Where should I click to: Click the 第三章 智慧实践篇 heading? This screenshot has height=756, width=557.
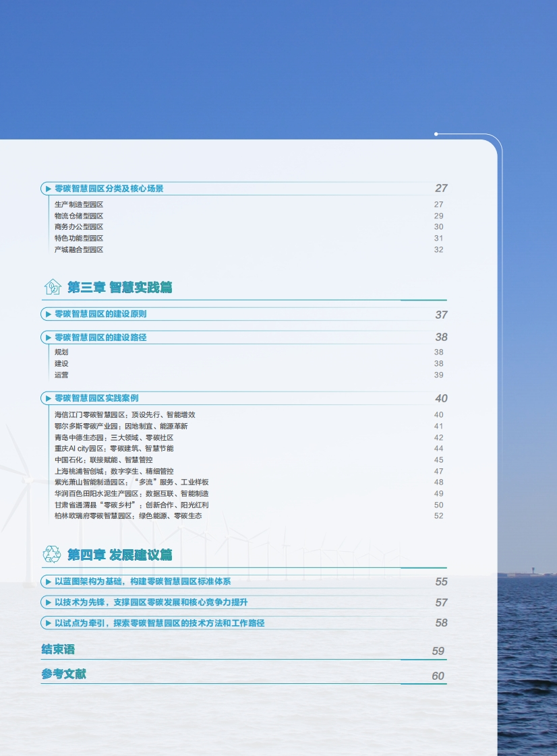click(x=120, y=287)
